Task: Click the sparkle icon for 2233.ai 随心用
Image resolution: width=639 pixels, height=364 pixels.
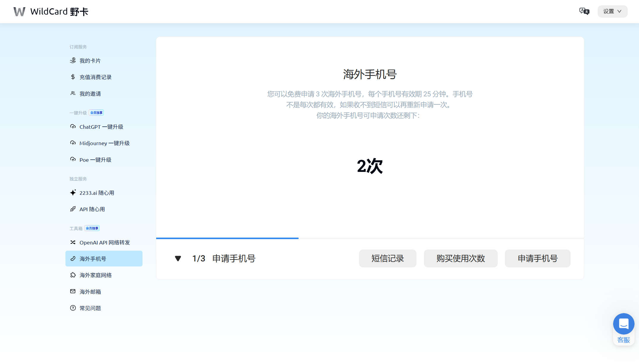Action: point(73,193)
